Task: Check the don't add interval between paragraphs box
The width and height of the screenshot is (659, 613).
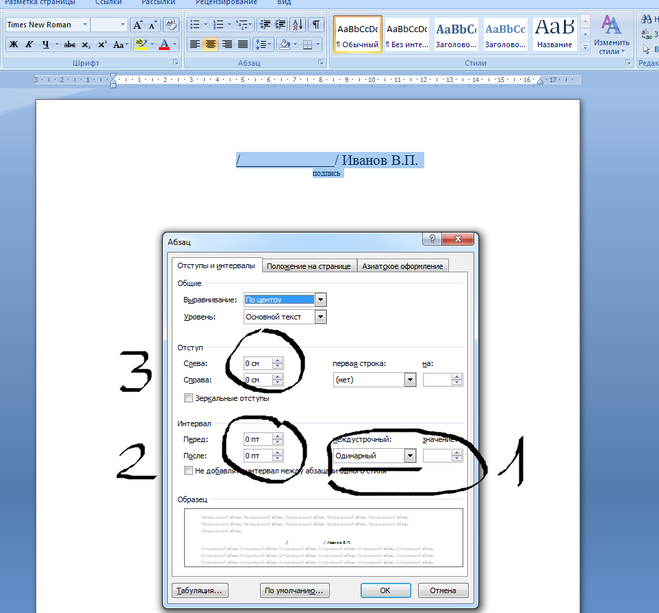Action: pos(189,470)
